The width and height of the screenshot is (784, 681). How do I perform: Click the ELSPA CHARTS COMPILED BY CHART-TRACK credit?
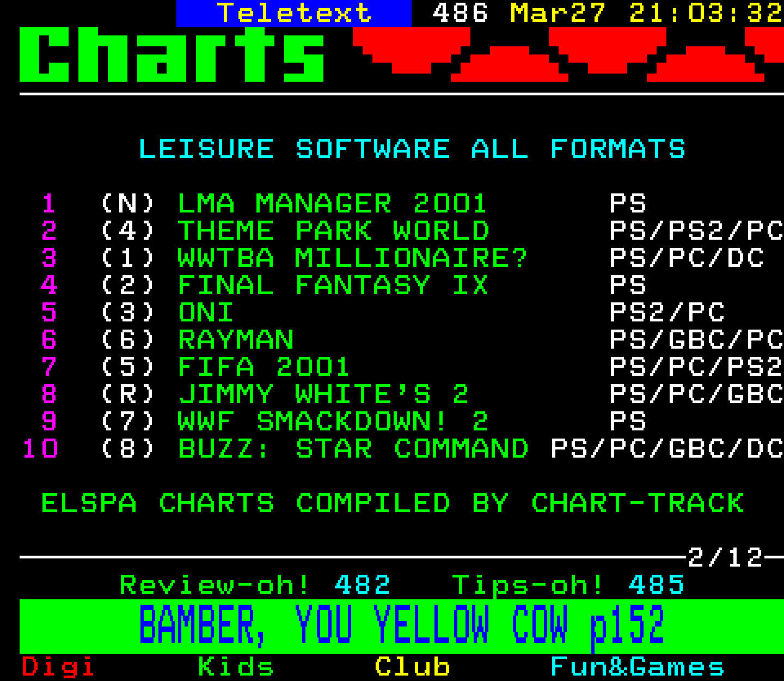(393, 503)
